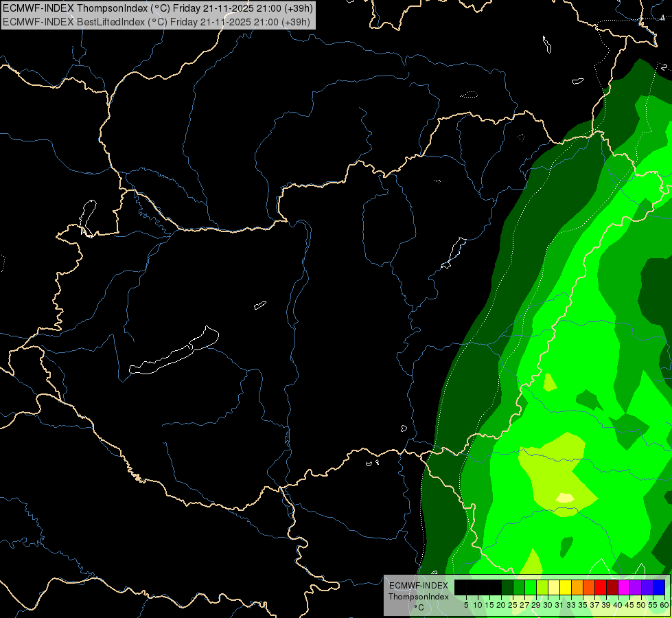Click legend tick value 39

coord(606,605)
